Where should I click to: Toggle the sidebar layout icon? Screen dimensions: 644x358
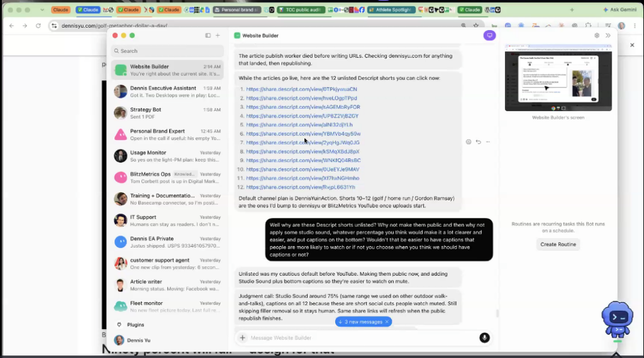click(208, 35)
